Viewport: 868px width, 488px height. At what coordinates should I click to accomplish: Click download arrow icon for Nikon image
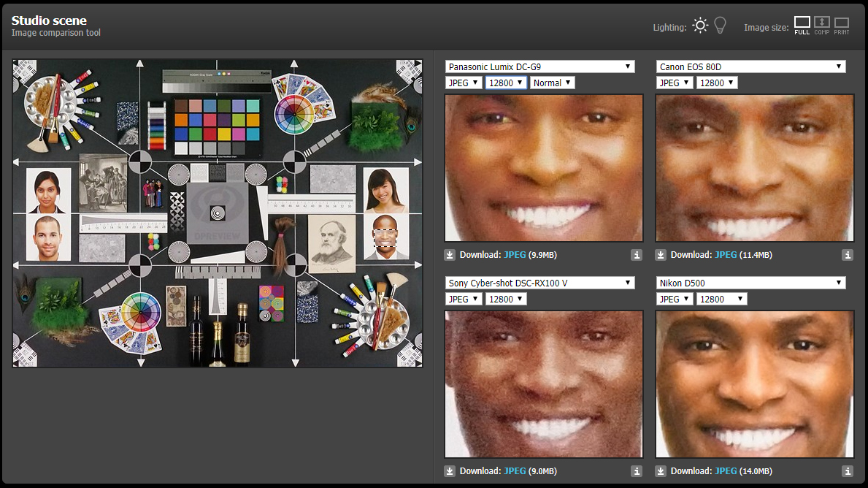[661, 470]
